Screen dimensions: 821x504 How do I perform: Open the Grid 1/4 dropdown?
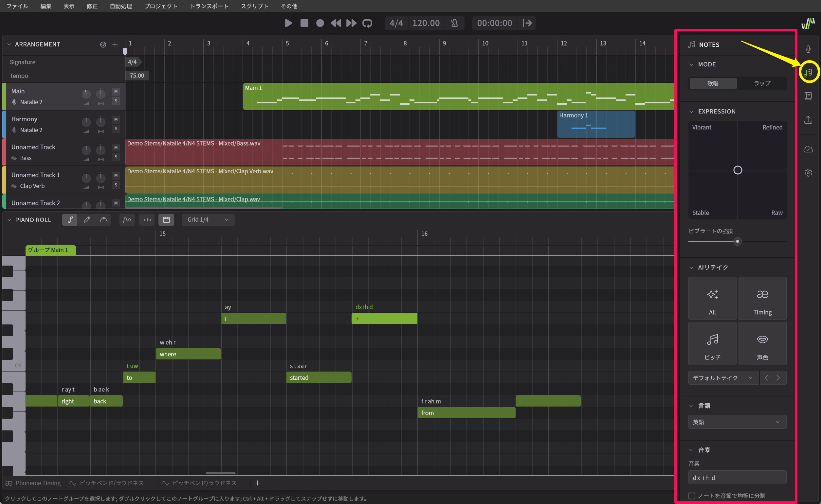tap(208, 220)
